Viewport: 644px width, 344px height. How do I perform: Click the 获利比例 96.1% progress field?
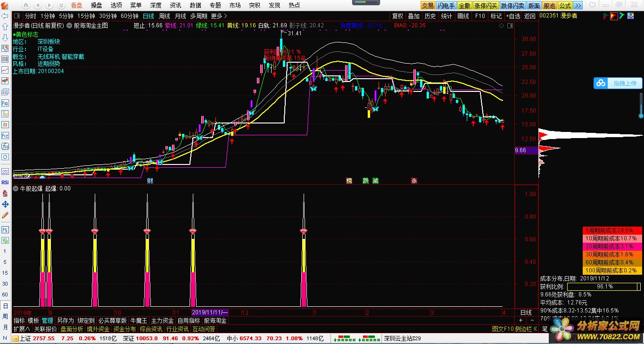point(604,287)
